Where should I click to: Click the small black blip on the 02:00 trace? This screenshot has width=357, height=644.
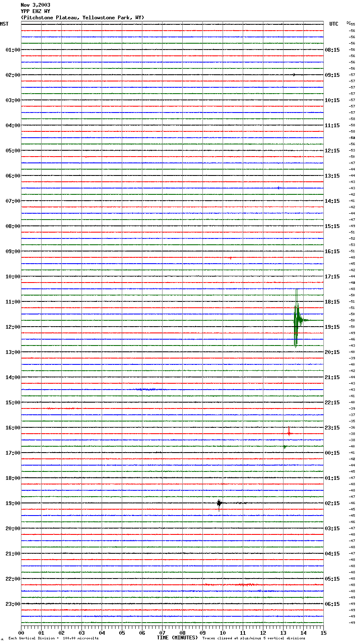click(294, 75)
